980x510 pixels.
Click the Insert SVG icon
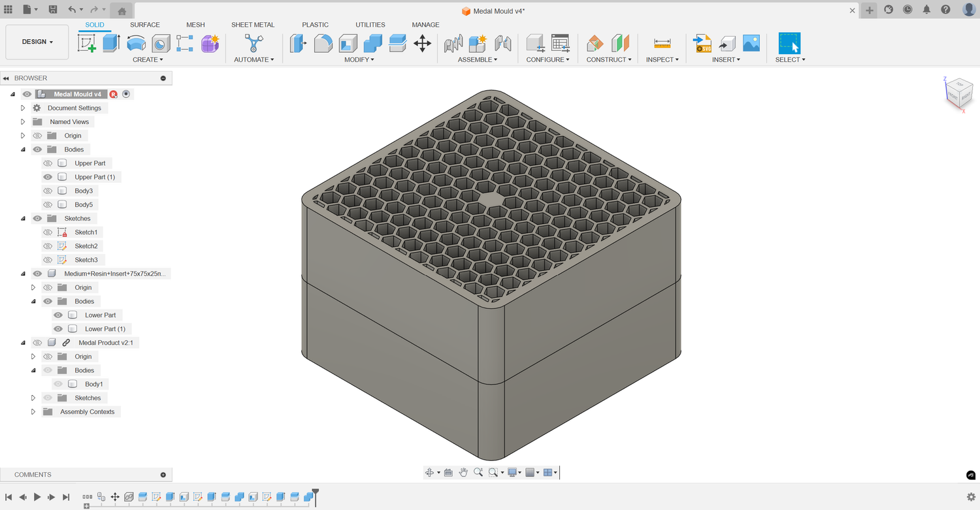click(x=702, y=44)
